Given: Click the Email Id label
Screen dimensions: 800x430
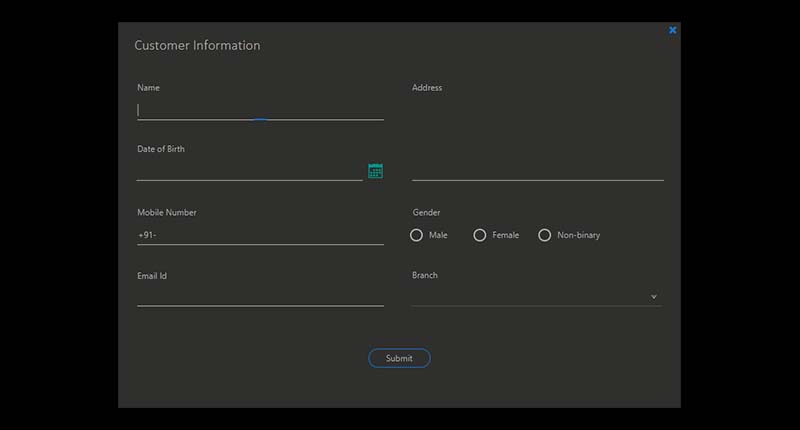Looking at the screenshot, I should pos(152,276).
